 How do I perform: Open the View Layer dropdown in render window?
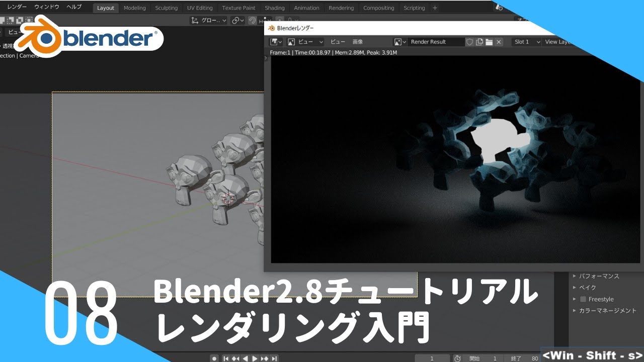pyautogui.click(x=558, y=42)
